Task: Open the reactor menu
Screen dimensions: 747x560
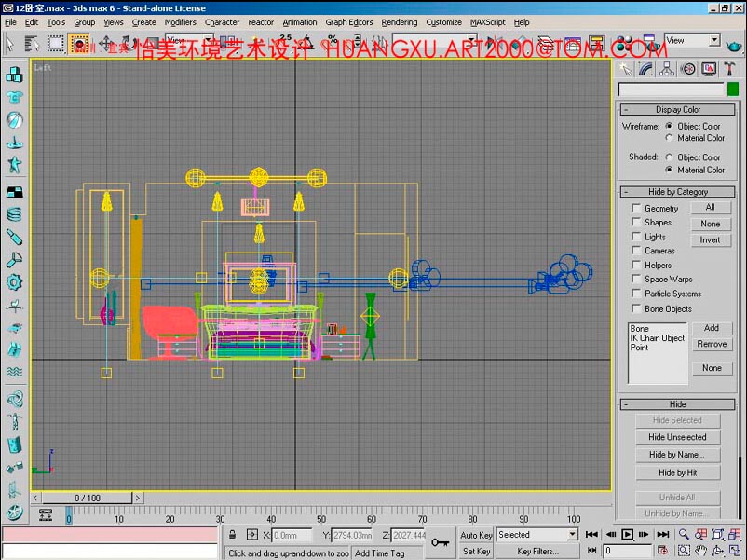Action: pos(261,22)
